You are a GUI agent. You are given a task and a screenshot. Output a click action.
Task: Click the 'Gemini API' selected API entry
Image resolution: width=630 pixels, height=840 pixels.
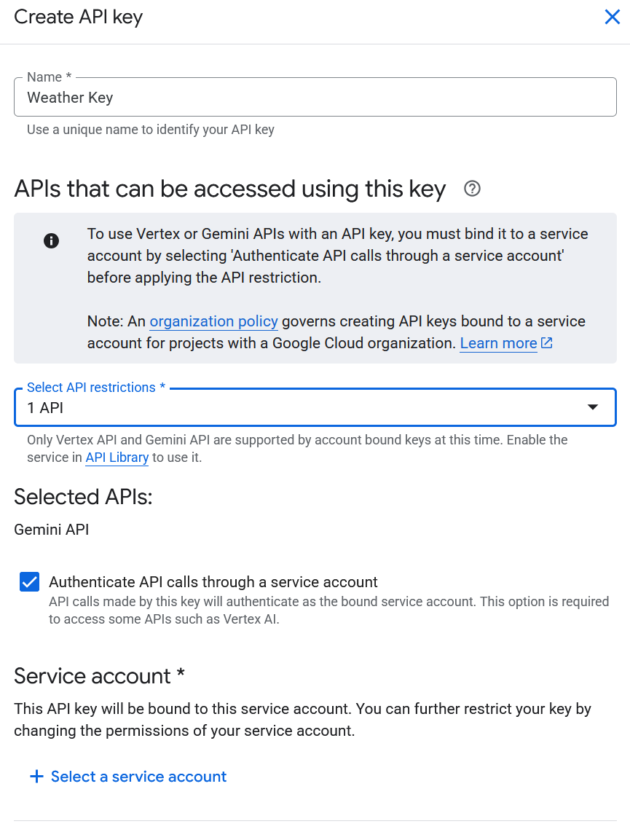pyautogui.click(x=52, y=530)
